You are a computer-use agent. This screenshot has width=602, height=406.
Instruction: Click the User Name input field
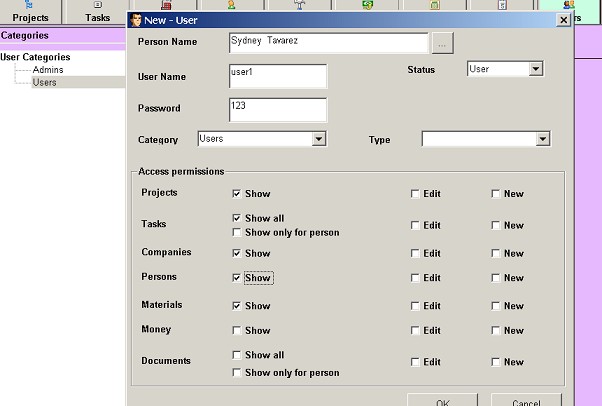click(x=277, y=77)
